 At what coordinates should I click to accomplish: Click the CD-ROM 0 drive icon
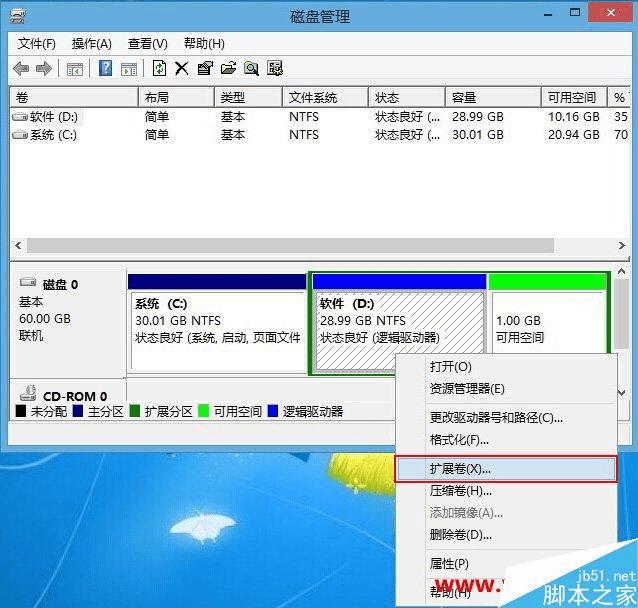click(x=28, y=393)
